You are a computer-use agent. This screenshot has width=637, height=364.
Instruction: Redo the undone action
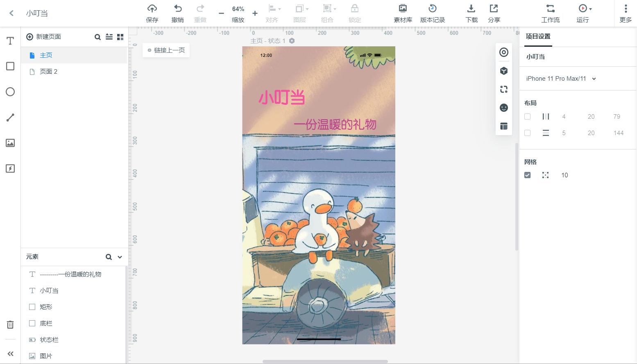[200, 13]
